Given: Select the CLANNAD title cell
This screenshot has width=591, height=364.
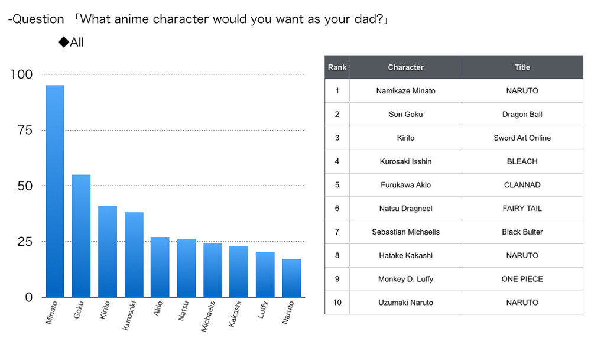Looking at the screenshot, I should coord(522,185).
